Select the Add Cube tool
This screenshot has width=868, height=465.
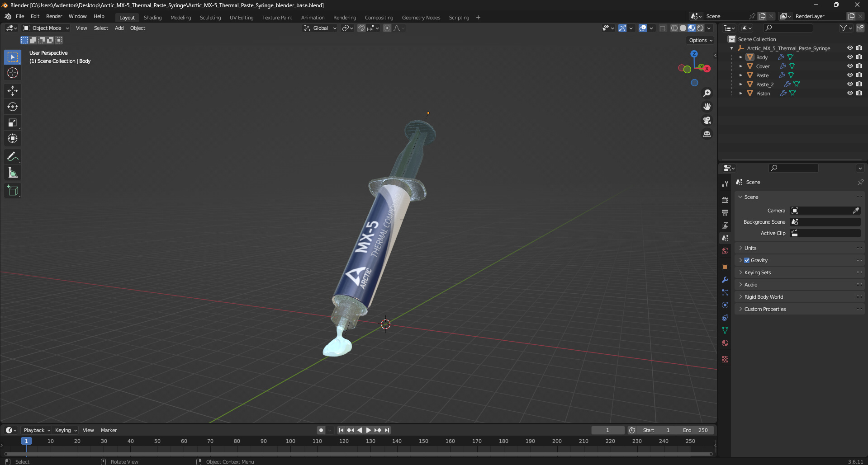tap(13, 191)
